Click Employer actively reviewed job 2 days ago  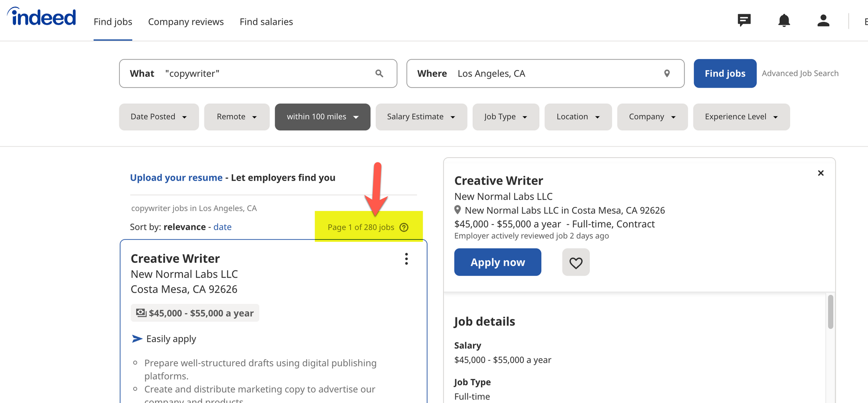[532, 236]
